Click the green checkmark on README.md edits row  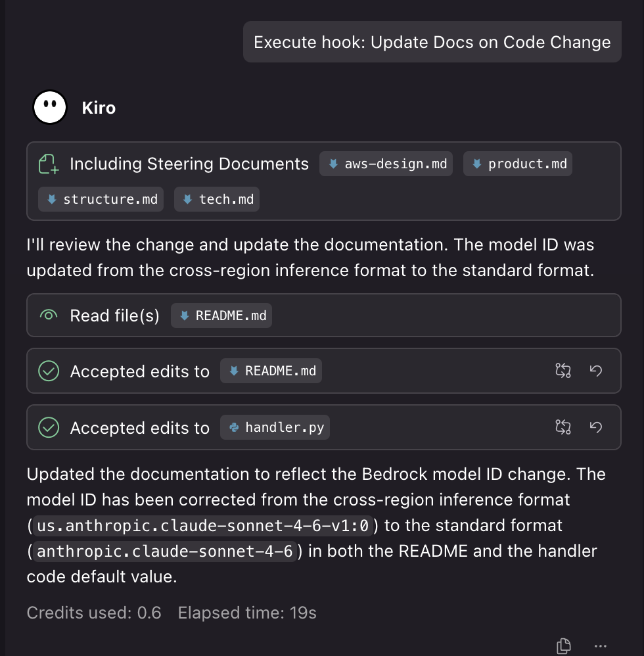(49, 371)
